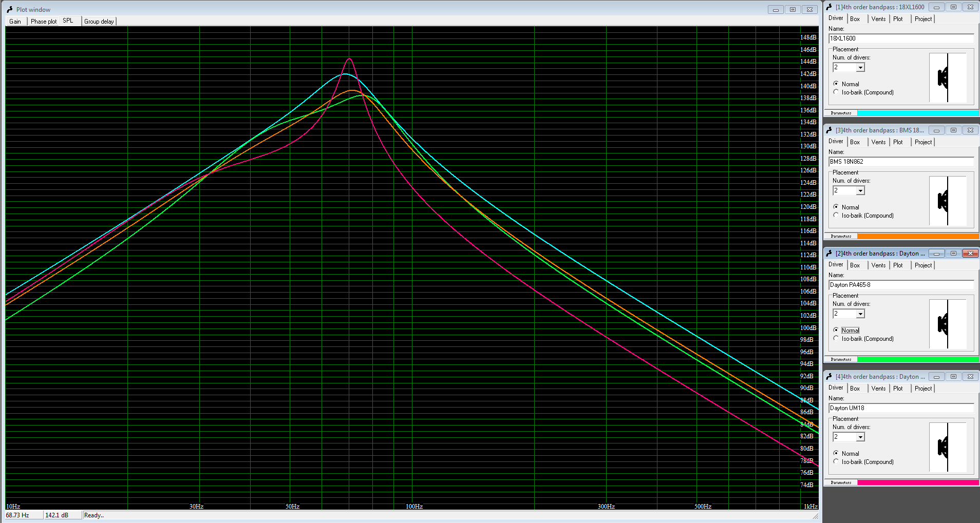Minimize the 18XL1600 window
This screenshot has height=523, width=980.
[936, 7]
